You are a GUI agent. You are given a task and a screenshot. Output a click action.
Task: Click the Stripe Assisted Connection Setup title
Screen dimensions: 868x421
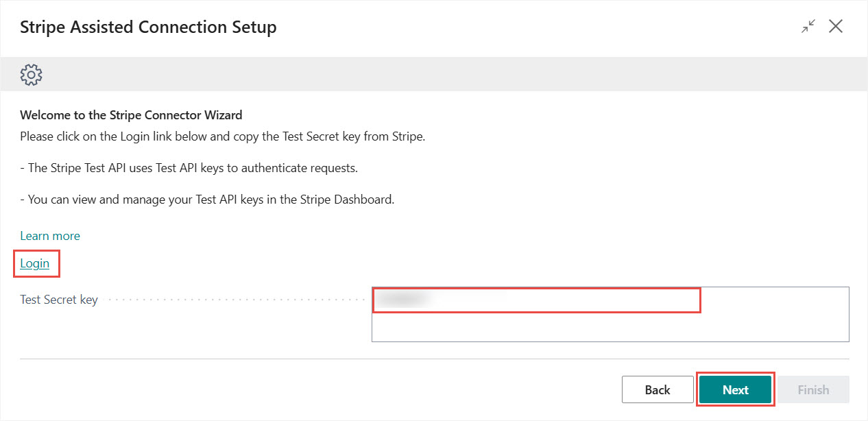pyautogui.click(x=148, y=27)
